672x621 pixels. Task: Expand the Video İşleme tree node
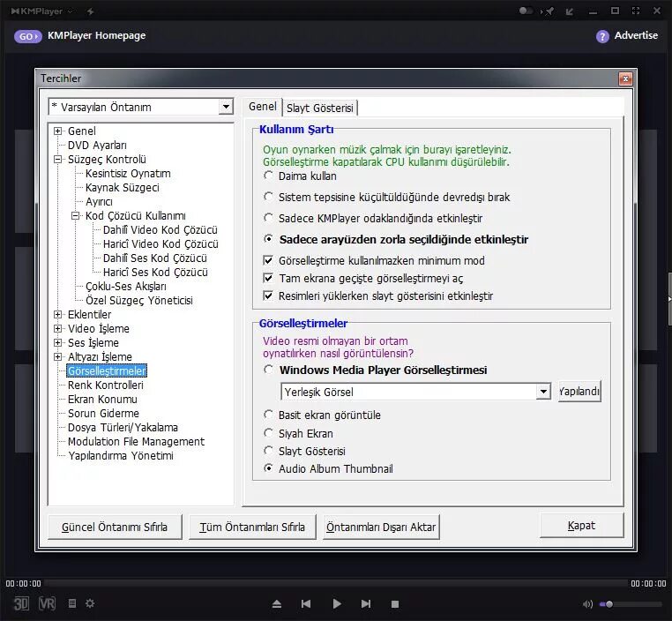coord(57,329)
